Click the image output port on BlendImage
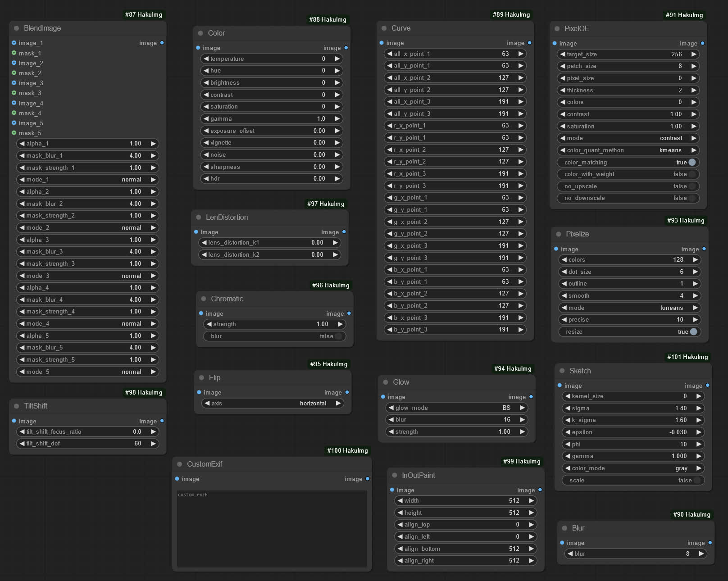The width and height of the screenshot is (728, 581). 162,43
